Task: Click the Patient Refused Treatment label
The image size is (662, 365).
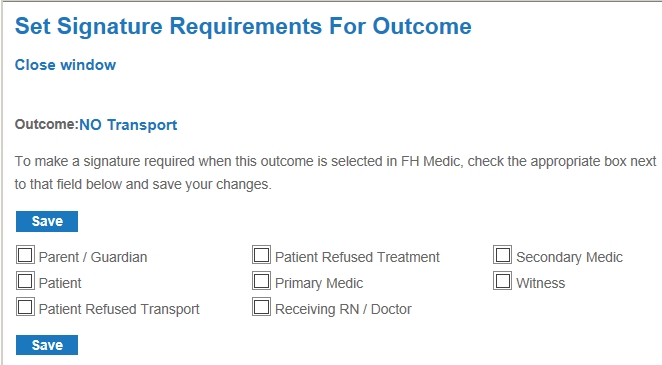Action: (357, 257)
